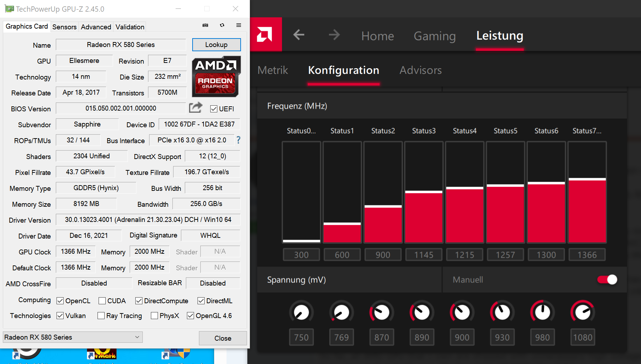Click the 300 MHz frequency field
641x364 pixels.
[x=301, y=255]
